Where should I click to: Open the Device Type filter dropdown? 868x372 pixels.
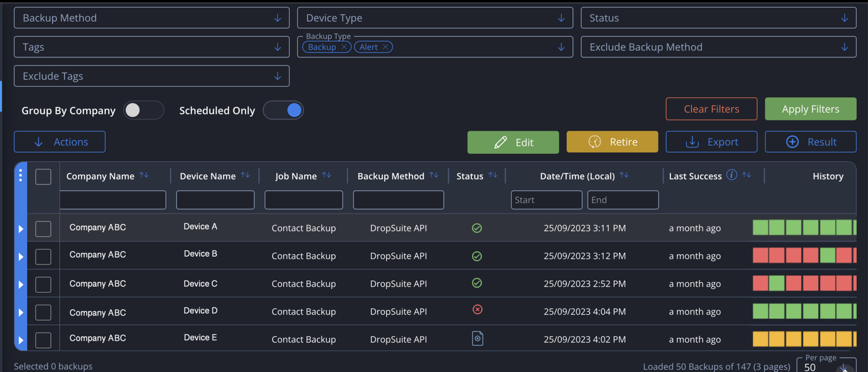[x=435, y=18]
